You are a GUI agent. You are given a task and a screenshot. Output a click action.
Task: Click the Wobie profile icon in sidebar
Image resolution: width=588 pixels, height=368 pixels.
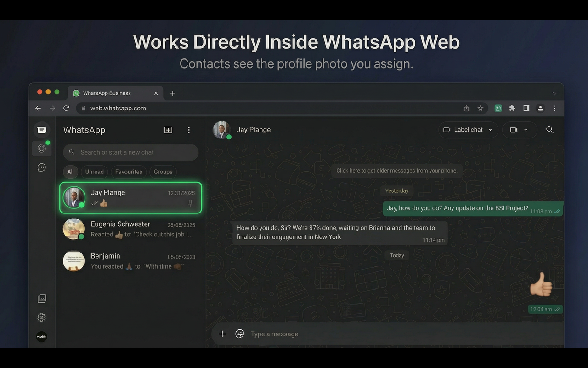click(x=42, y=336)
